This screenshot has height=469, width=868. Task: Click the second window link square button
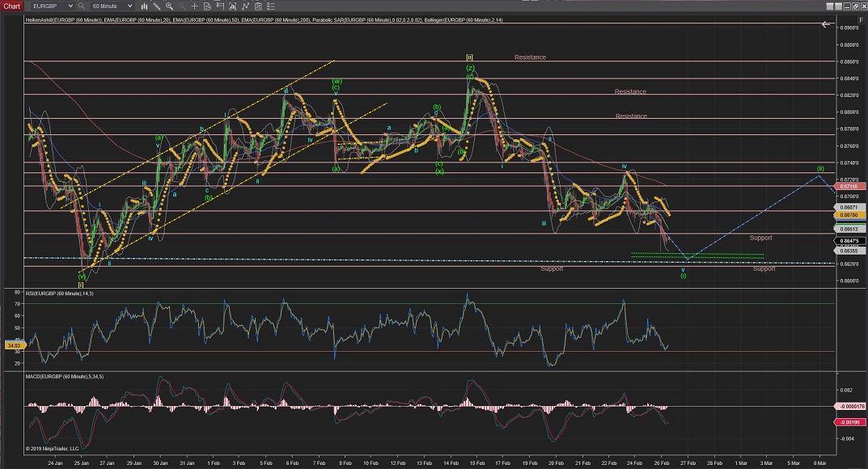tap(839, 6)
